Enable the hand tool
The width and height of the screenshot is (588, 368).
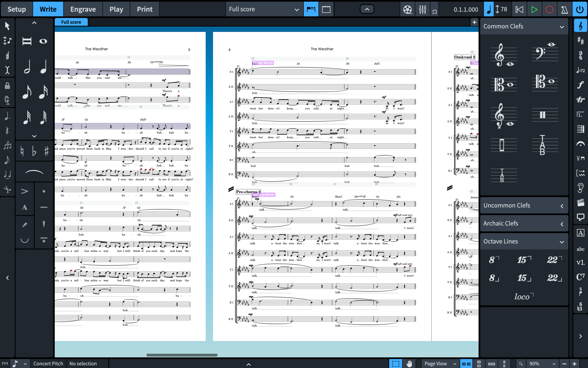[409, 364]
